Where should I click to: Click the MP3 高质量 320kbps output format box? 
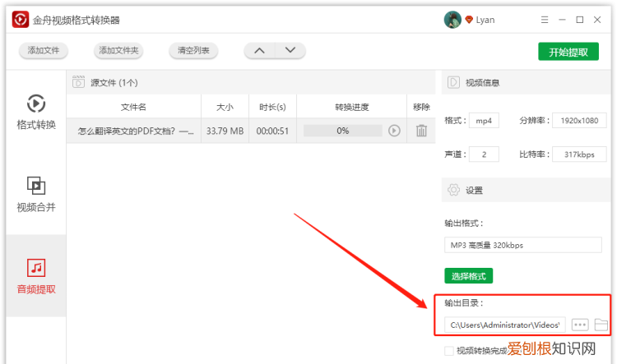523,245
